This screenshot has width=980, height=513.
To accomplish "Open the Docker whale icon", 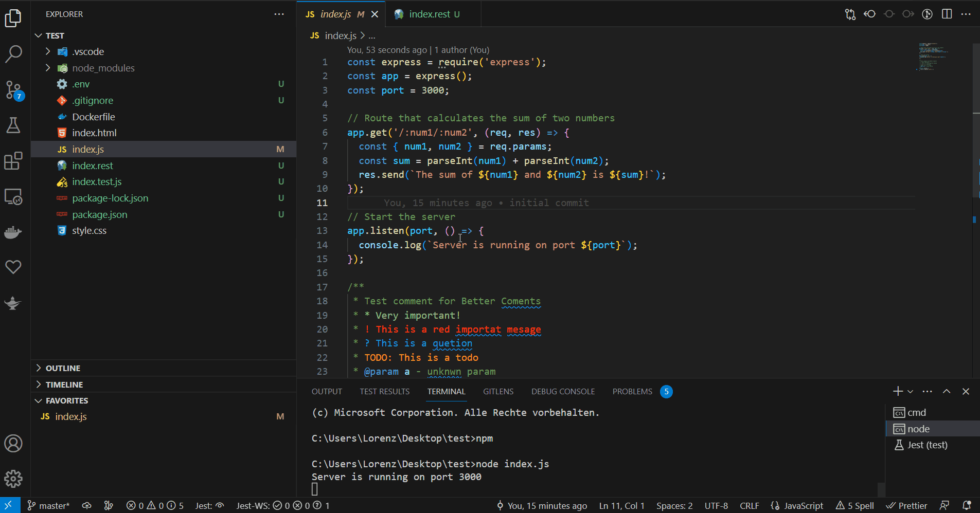I will (13, 232).
